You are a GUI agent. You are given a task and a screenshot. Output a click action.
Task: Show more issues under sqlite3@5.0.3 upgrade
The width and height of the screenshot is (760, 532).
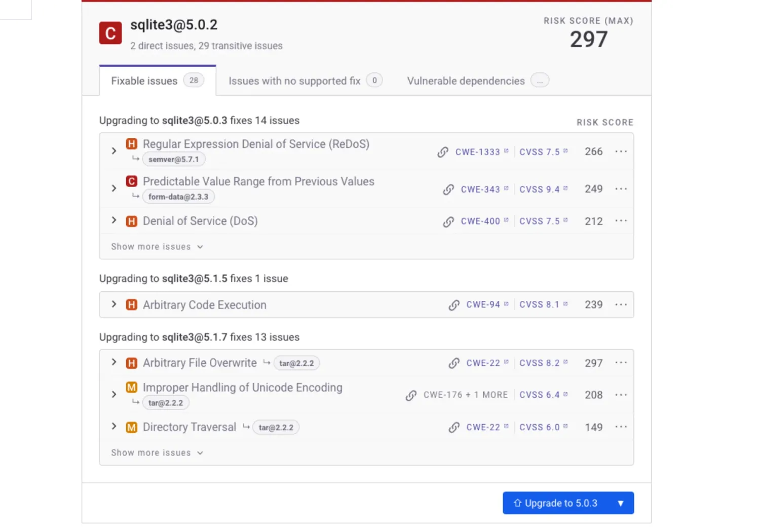(157, 247)
